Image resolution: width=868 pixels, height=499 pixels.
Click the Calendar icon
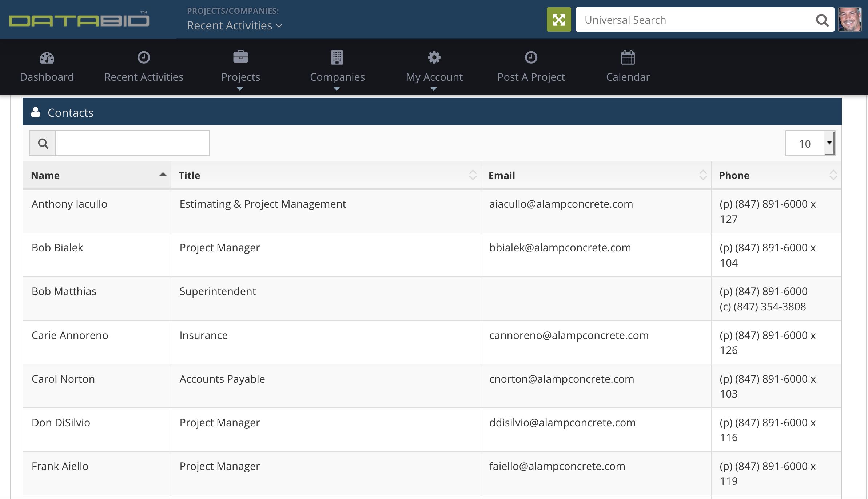pyautogui.click(x=628, y=57)
